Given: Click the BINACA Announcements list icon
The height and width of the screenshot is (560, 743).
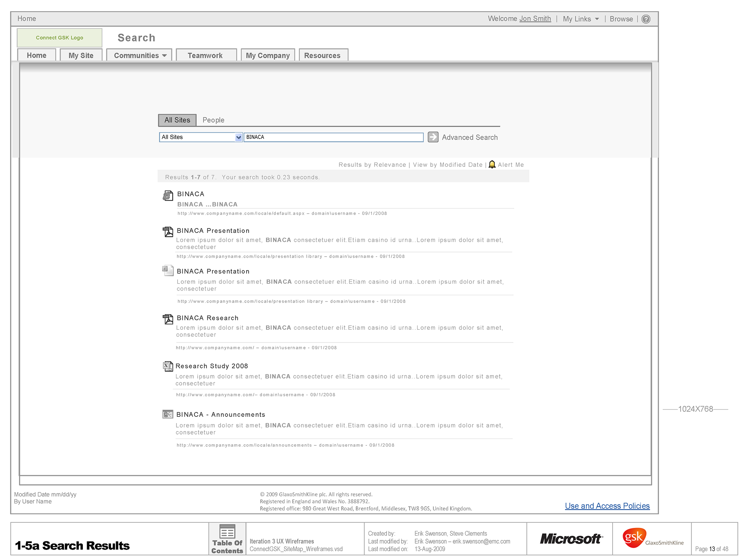Looking at the screenshot, I should [168, 414].
